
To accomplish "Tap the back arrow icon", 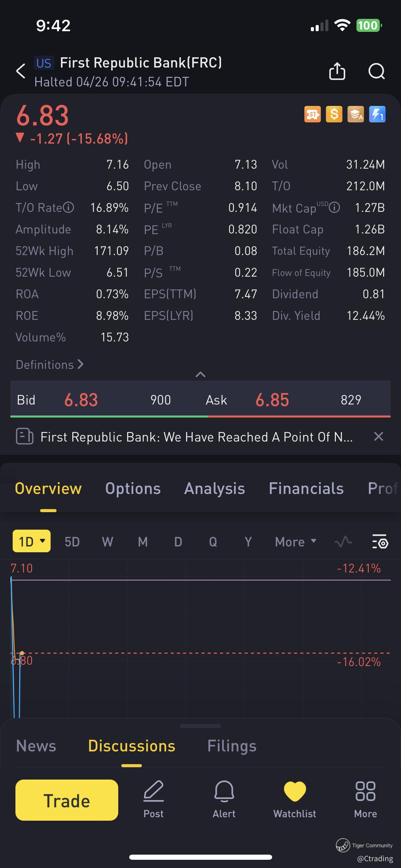I will (x=21, y=71).
